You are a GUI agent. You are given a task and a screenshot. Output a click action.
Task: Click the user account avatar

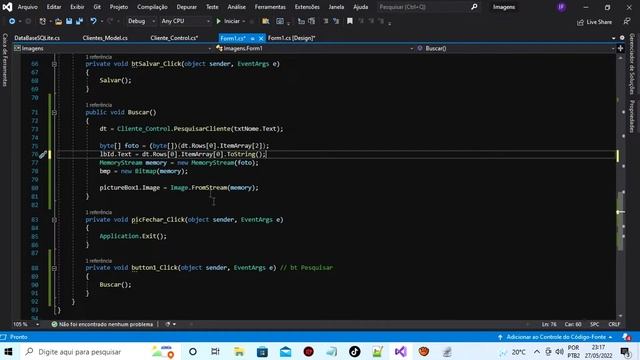562,7
